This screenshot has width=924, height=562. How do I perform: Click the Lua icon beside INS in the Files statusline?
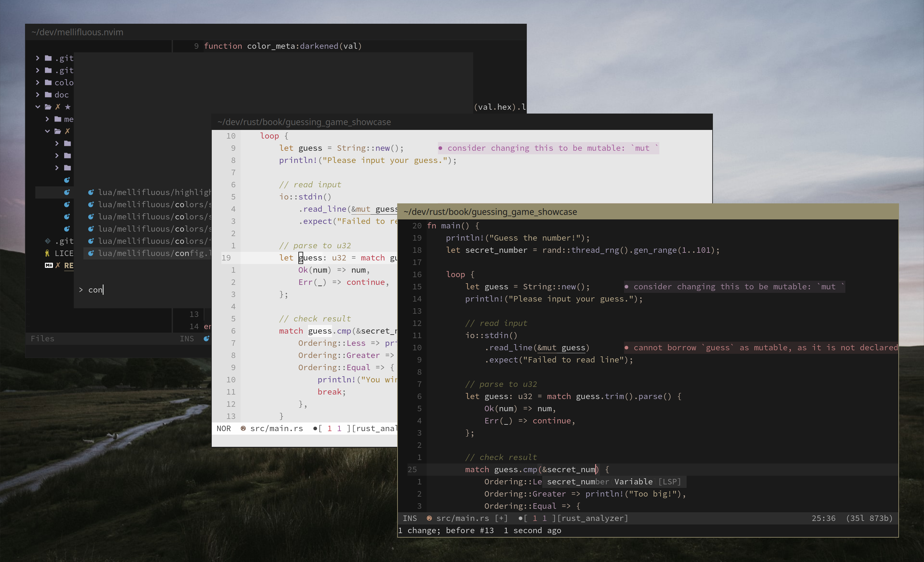(x=207, y=338)
